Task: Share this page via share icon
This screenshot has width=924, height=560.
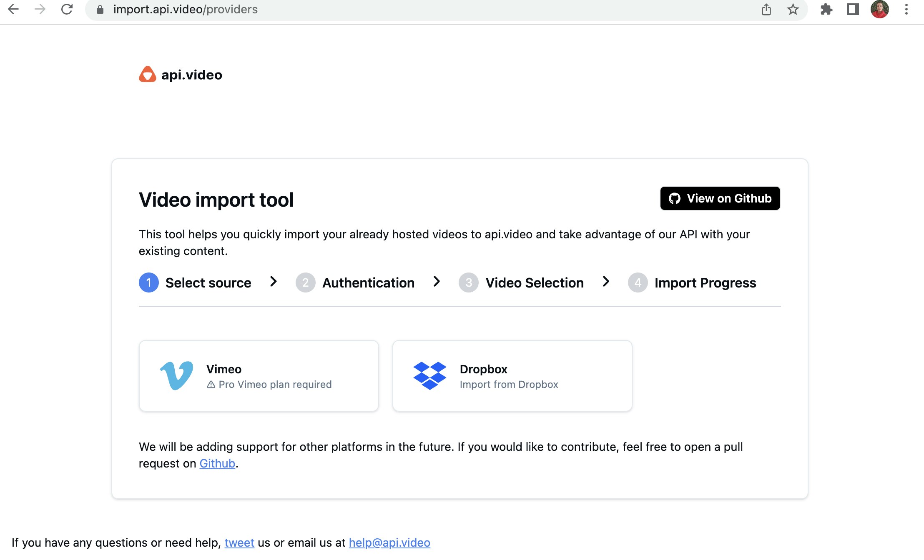Action: pyautogui.click(x=766, y=10)
